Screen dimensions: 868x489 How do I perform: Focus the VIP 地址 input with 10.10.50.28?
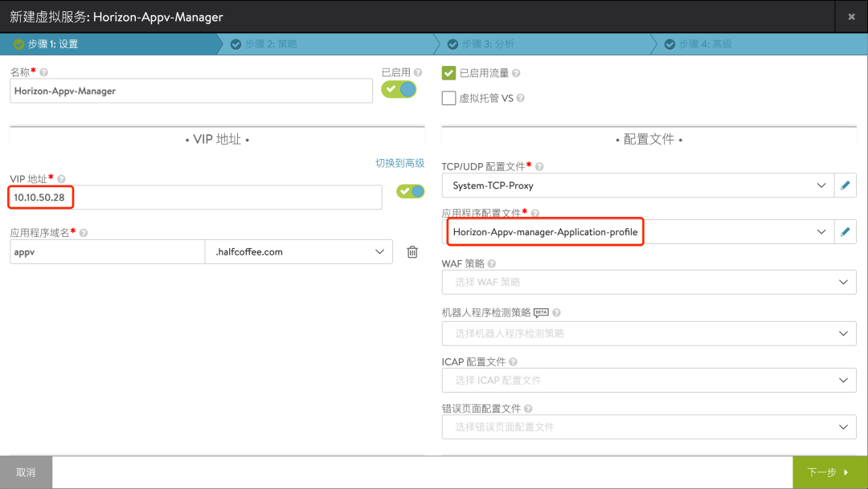click(x=196, y=198)
